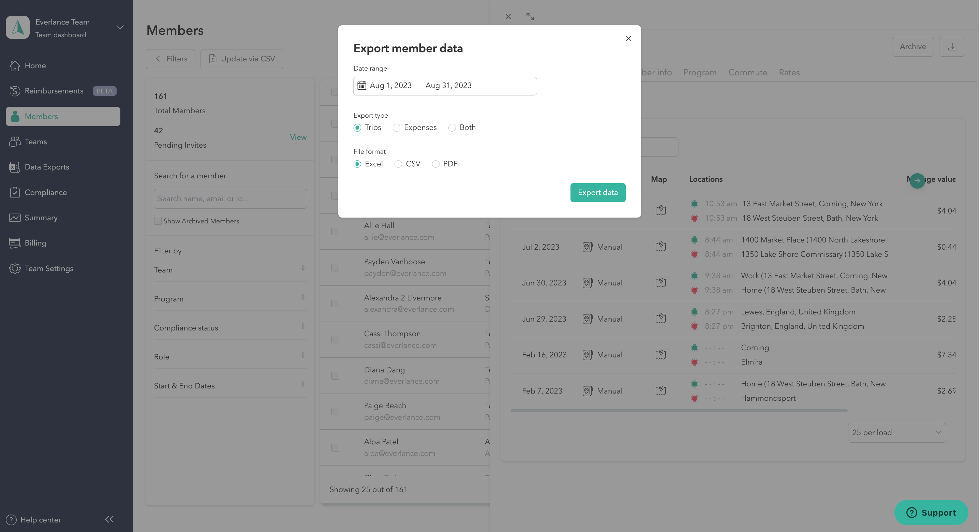980x532 pixels.
Task: Click the download icon next to Archive
Action: click(x=952, y=47)
